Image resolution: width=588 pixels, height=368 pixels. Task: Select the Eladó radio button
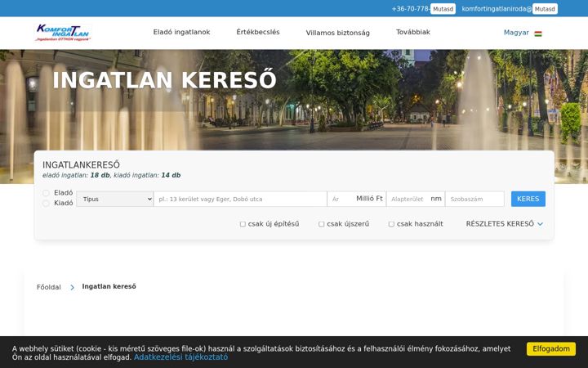(46, 193)
